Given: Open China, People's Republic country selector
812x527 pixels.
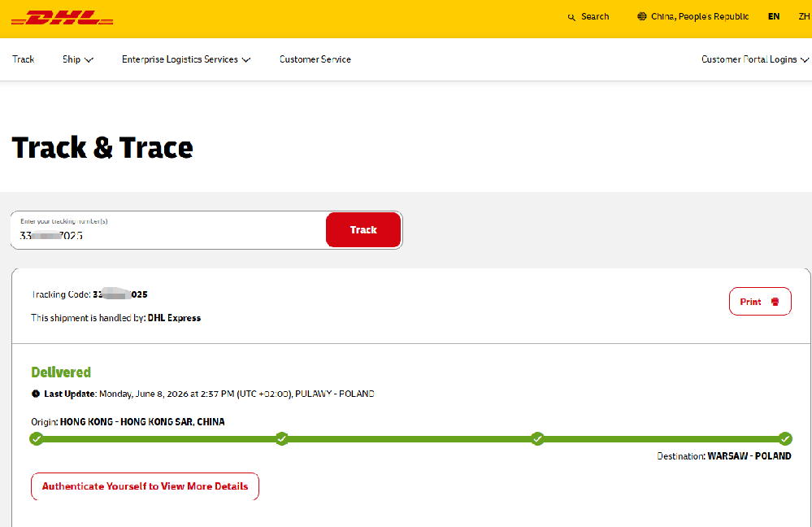Looking at the screenshot, I should coord(693,16).
